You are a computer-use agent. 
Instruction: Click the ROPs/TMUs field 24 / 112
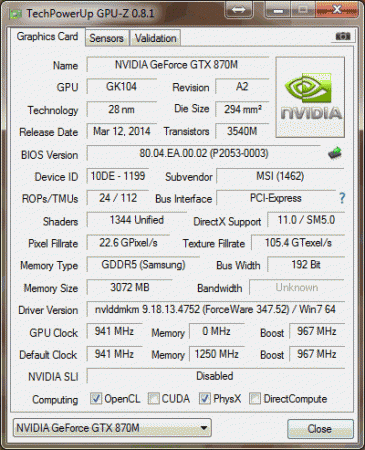point(118,198)
